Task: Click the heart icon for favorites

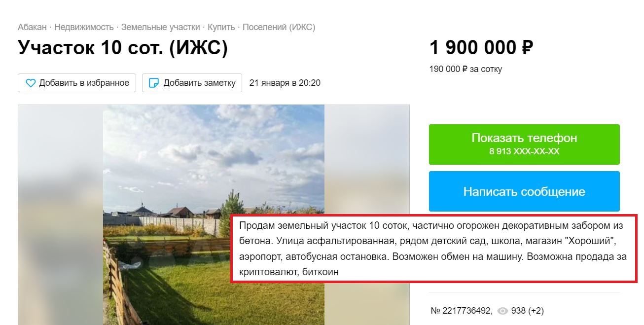Action: [x=31, y=83]
